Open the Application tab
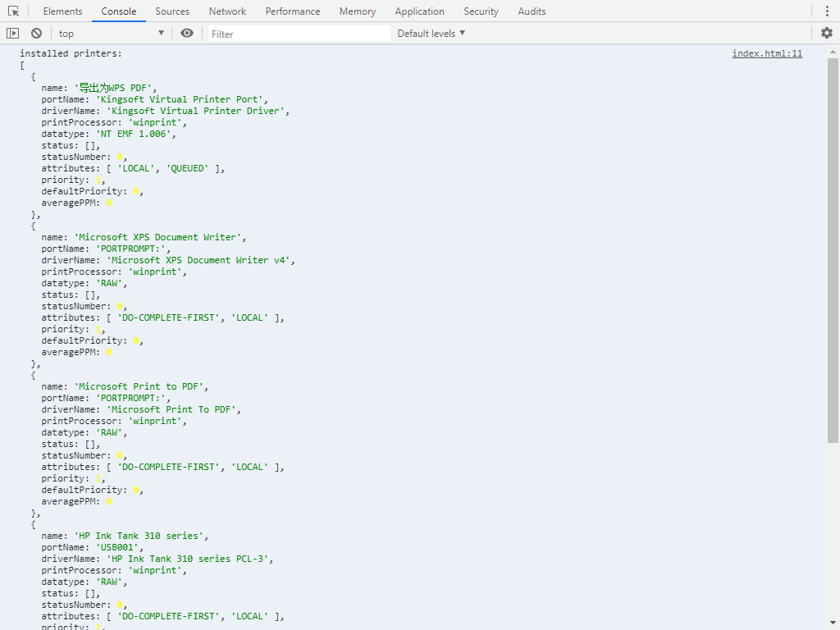 point(419,11)
